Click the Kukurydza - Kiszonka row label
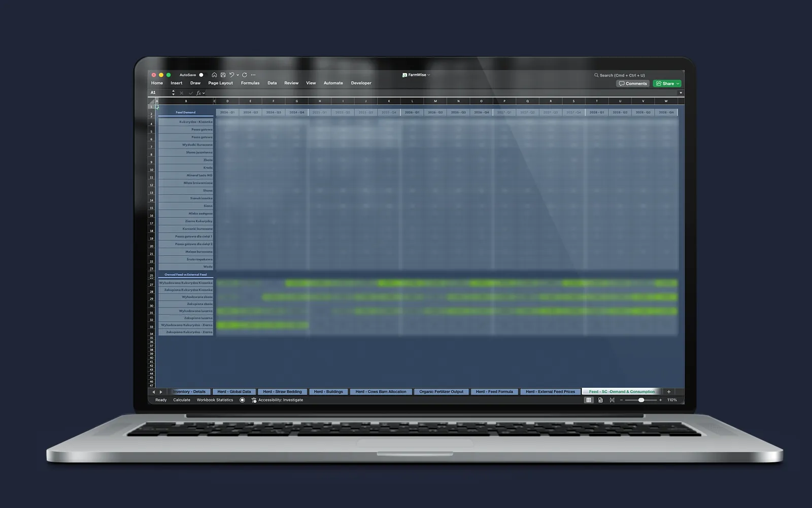Viewport: 812px width, 508px height. point(186,122)
